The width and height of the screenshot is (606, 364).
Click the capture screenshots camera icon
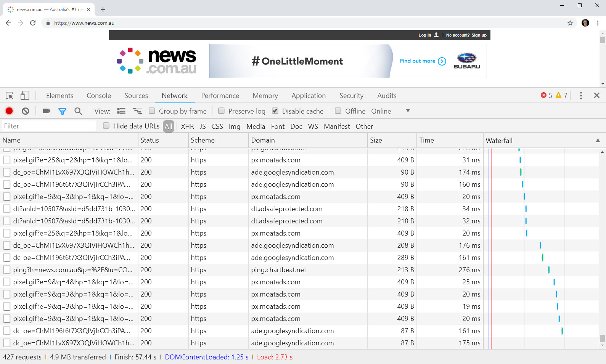(x=47, y=111)
